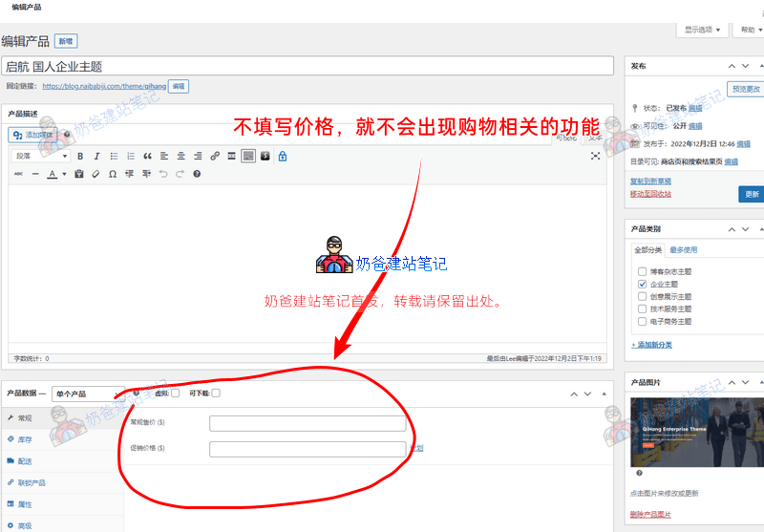Pick a text color swatch

point(53,174)
